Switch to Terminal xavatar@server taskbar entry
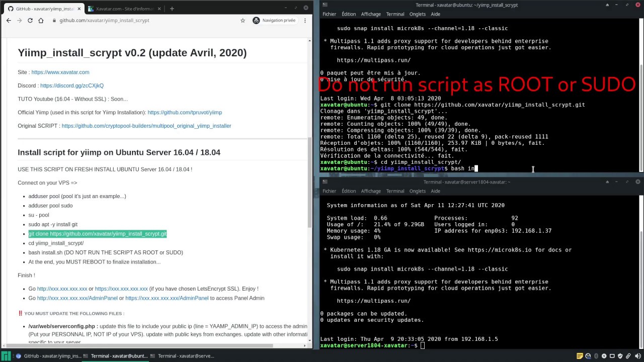Screen dimensions: 644x362 point(183,356)
